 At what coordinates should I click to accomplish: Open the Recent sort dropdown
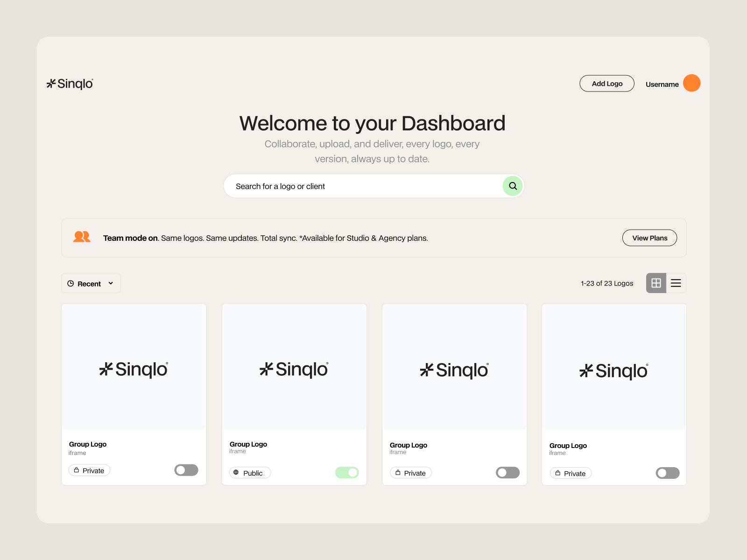click(x=91, y=283)
